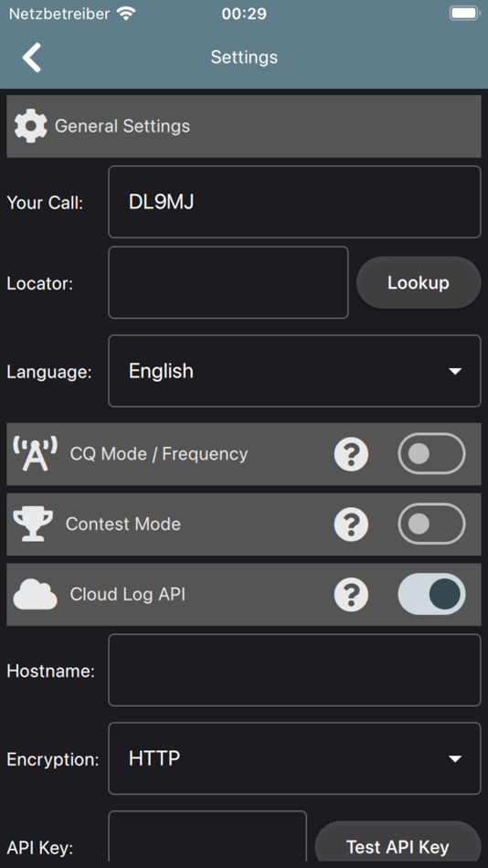Viewport: 488px width, 868px height.
Task: Click the Your Call: label
Action: (45, 203)
